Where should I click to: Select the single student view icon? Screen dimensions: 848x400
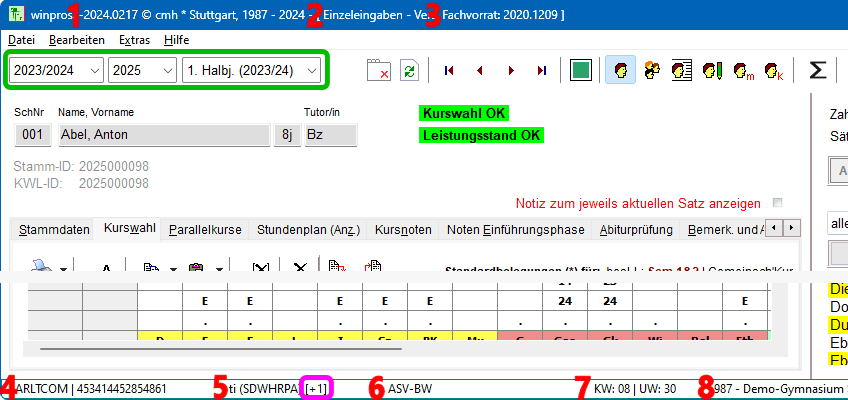point(621,71)
